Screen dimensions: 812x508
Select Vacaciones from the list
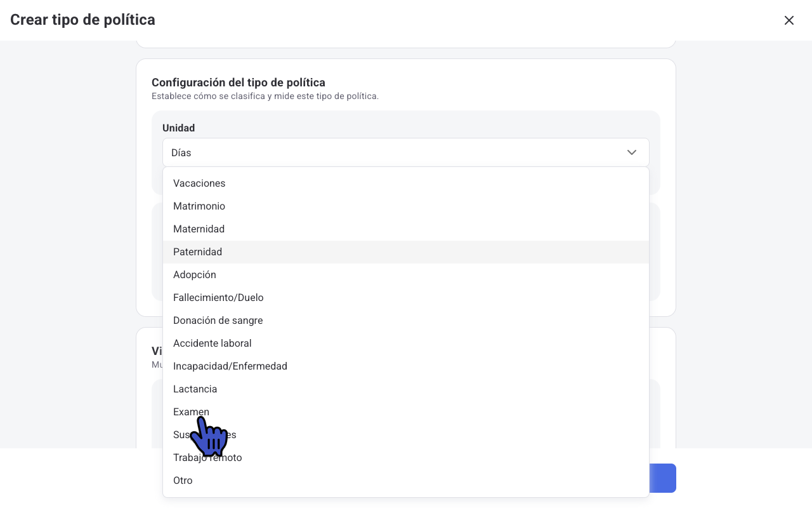406,183
